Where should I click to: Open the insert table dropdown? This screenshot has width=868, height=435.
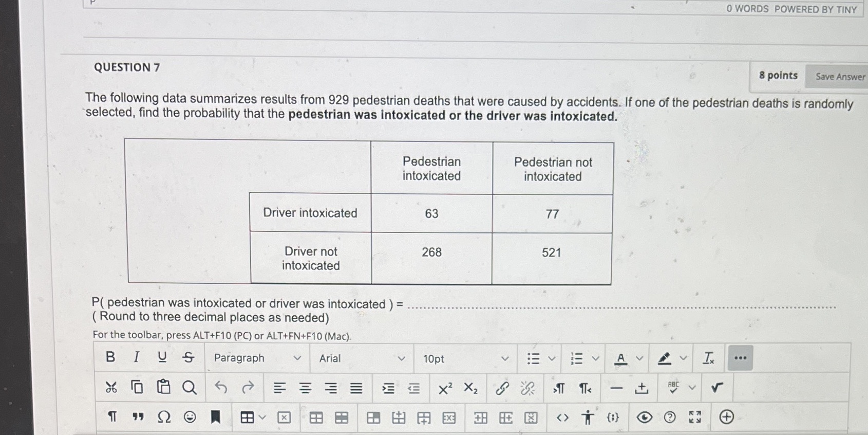[253, 417]
